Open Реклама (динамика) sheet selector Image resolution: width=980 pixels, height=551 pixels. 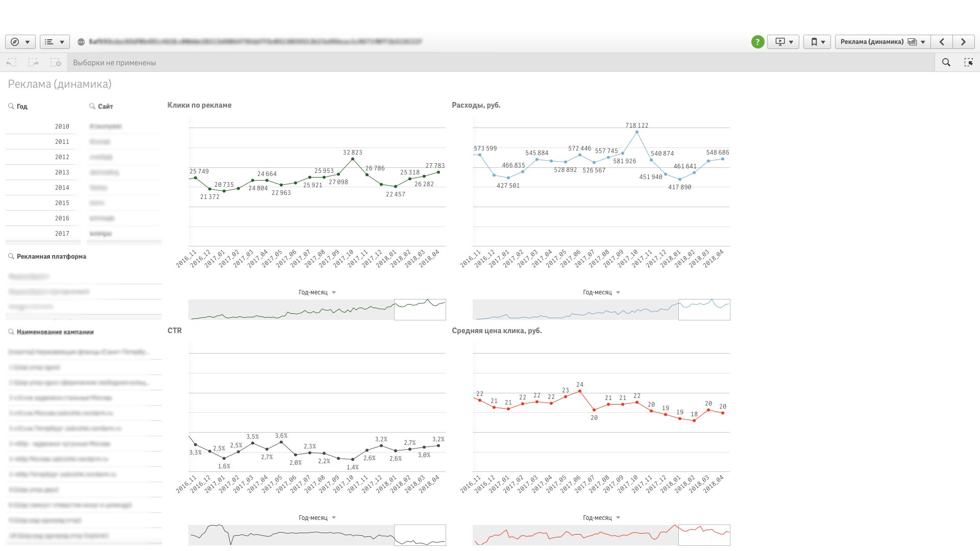(883, 42)
